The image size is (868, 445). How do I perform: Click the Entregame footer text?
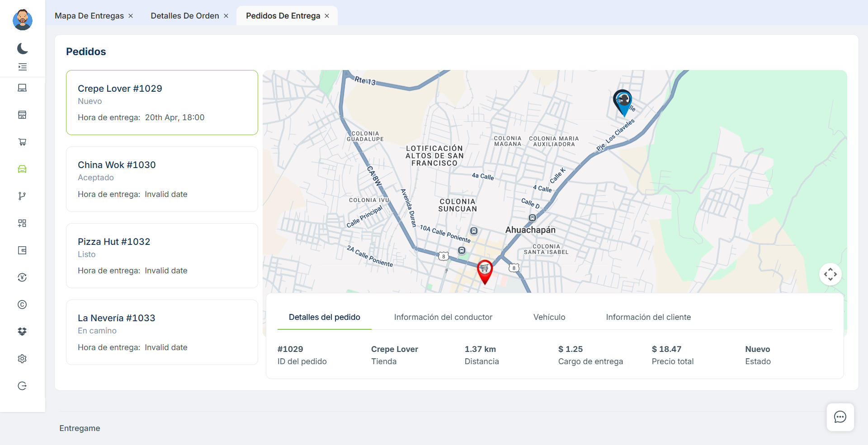coord(80,428)
